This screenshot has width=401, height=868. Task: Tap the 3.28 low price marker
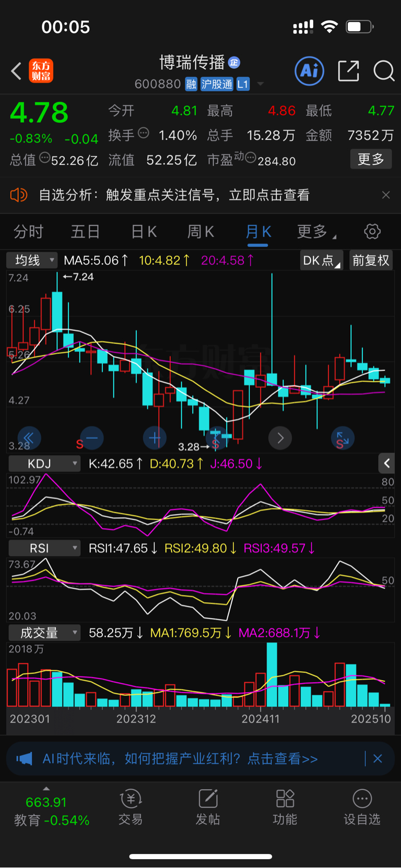(194, 447)
